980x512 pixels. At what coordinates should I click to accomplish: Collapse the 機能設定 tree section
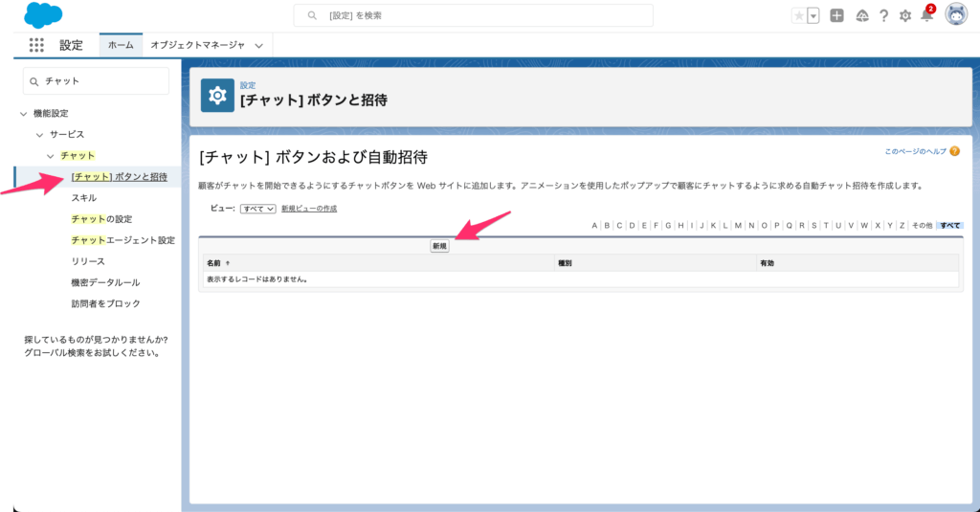click(x=23, y=114)
